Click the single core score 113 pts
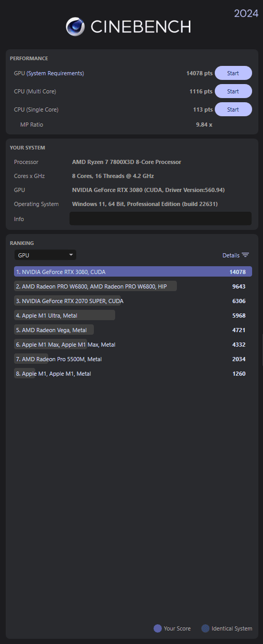 (x=202, y=109)
